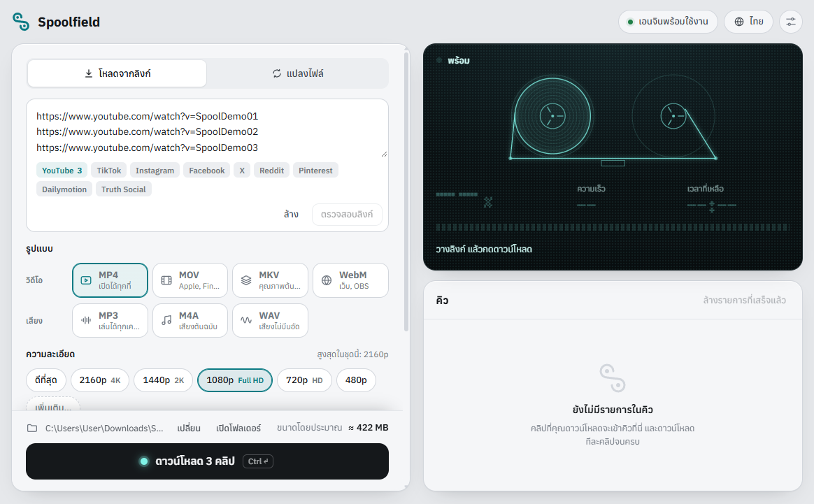Viewport: 814px width, 504px height.
Task: Click the YouTube 3 site chip
Action: [x=62, y=171]
